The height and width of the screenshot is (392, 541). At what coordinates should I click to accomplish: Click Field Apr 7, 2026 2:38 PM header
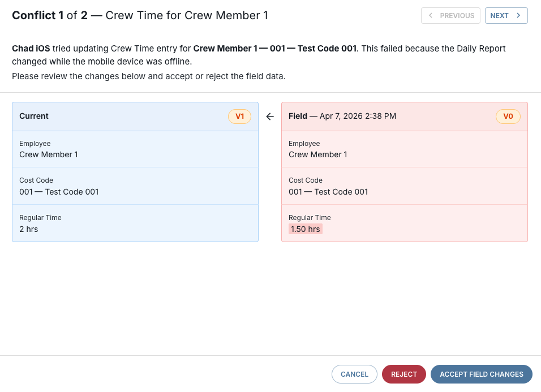(405, 117)
